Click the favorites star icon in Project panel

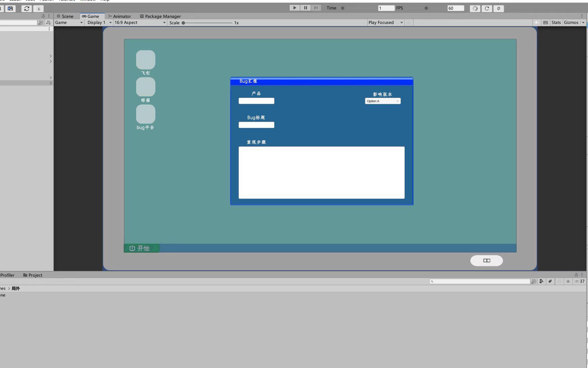point(568,281)
